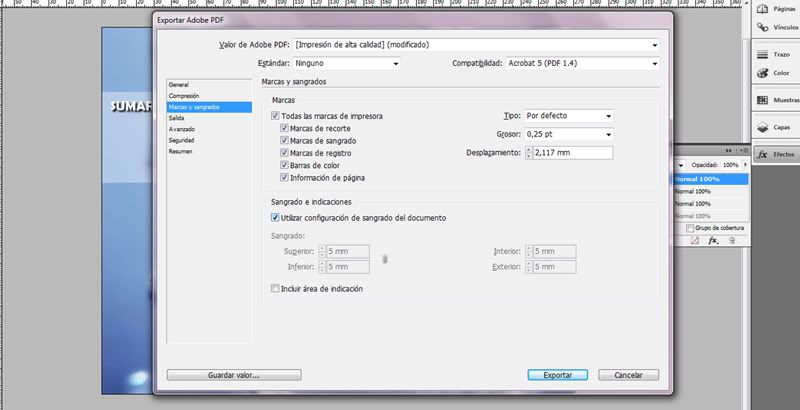Open the Grosor weight dropdown
This screenshot has height=410, width=800.
(569, 134)
